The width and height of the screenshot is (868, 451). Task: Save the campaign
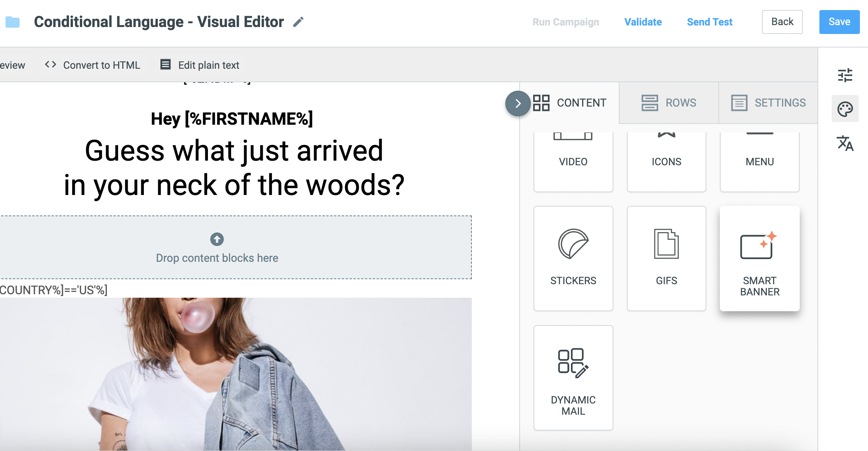(x=839, y=22)
